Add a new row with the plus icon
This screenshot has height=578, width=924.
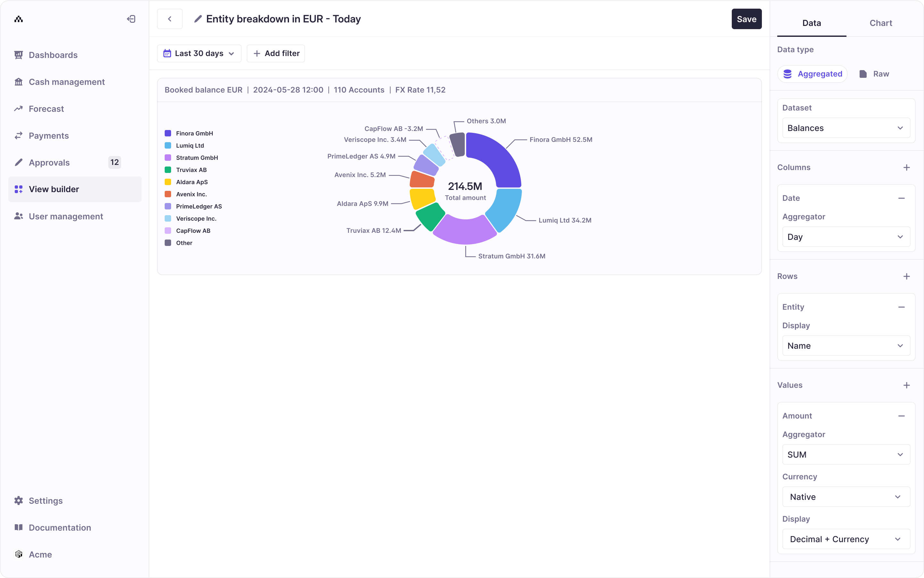coord(906,276)
